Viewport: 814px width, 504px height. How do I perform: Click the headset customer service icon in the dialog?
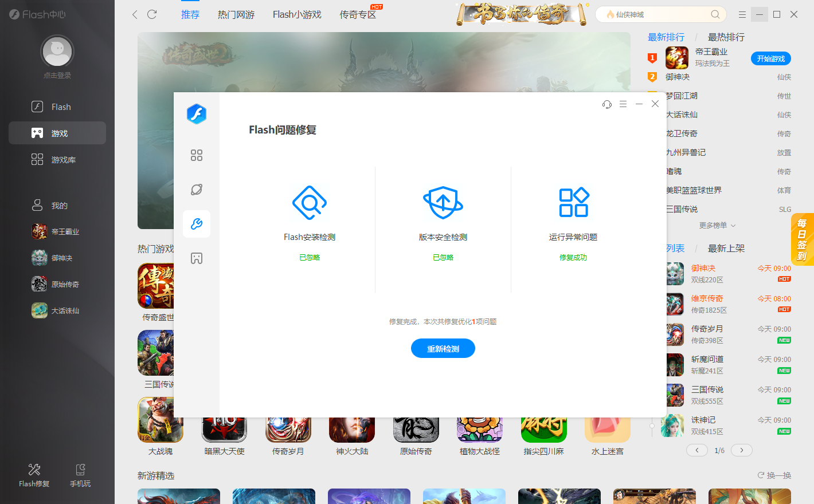click(x=607, y=104)
